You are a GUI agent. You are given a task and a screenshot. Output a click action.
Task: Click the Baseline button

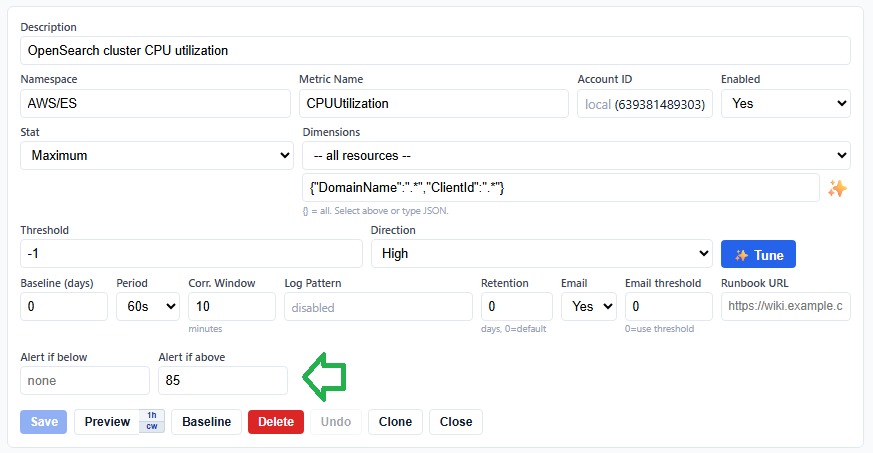tap(207, 422)
